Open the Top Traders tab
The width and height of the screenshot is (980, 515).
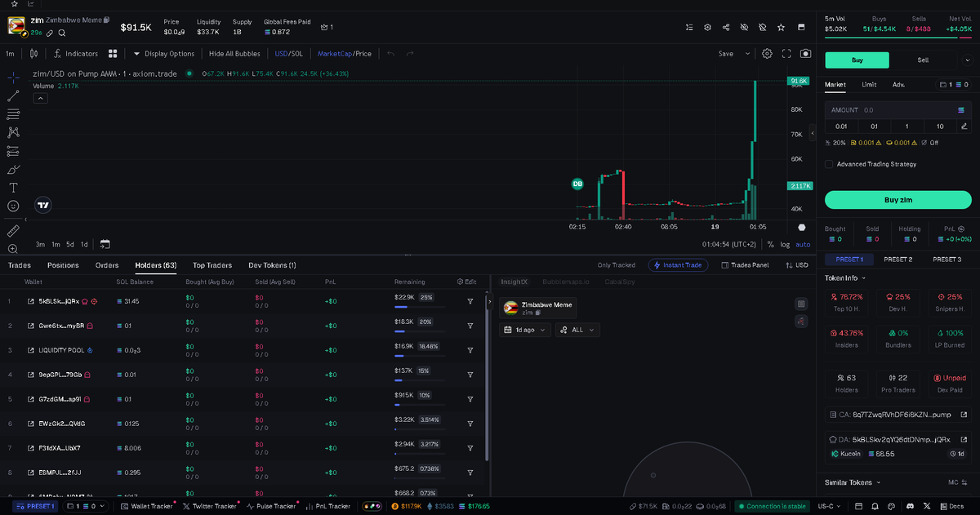coord(212,265)
